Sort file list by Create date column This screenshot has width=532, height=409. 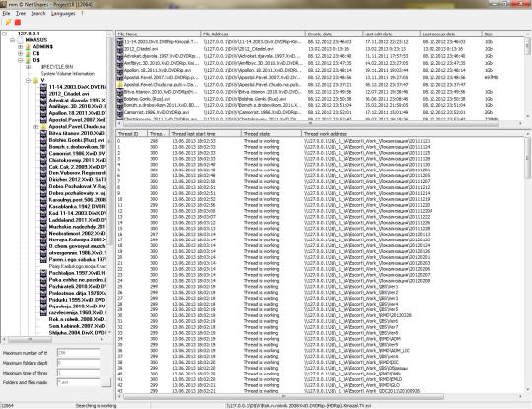click(334, 34)
